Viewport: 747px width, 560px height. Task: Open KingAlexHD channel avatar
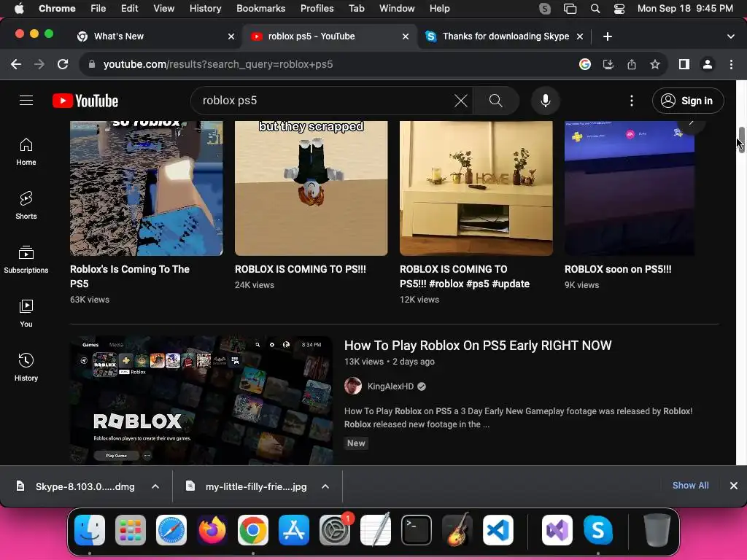coord(353,386)
